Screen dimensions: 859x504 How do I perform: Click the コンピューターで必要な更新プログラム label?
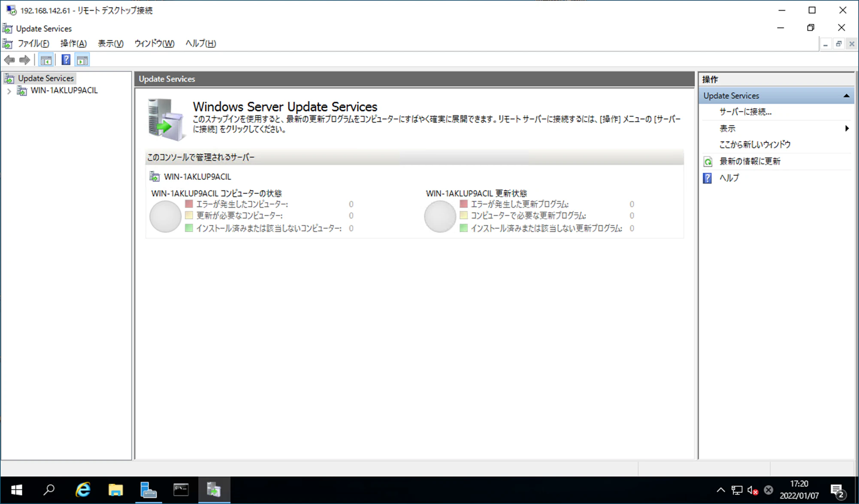[x=529, y=216]
